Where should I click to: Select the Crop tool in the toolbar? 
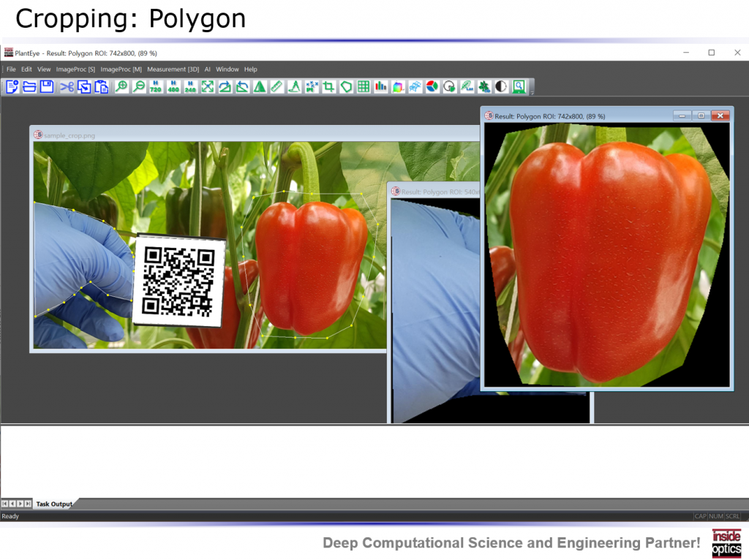(x=328, y=86)
